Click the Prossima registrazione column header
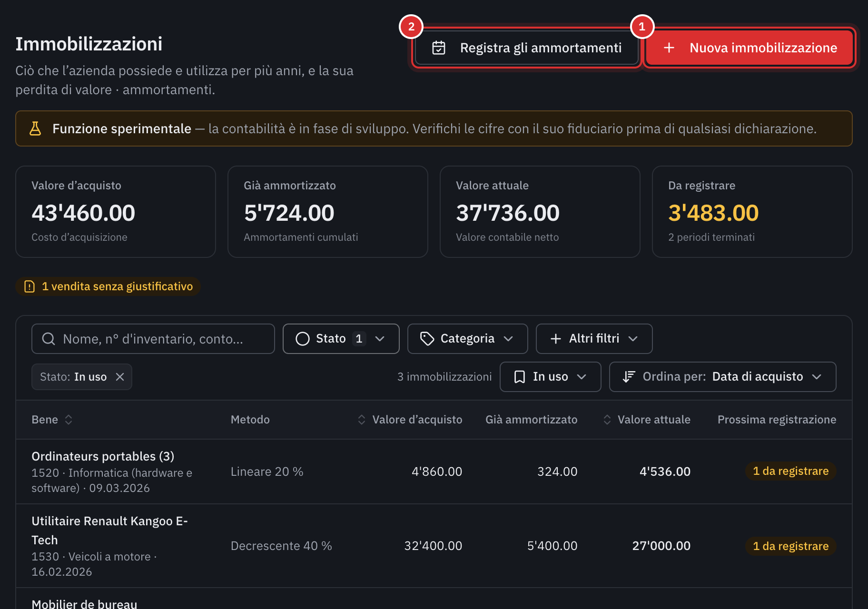868x609 pixels. tap(777, 420)
